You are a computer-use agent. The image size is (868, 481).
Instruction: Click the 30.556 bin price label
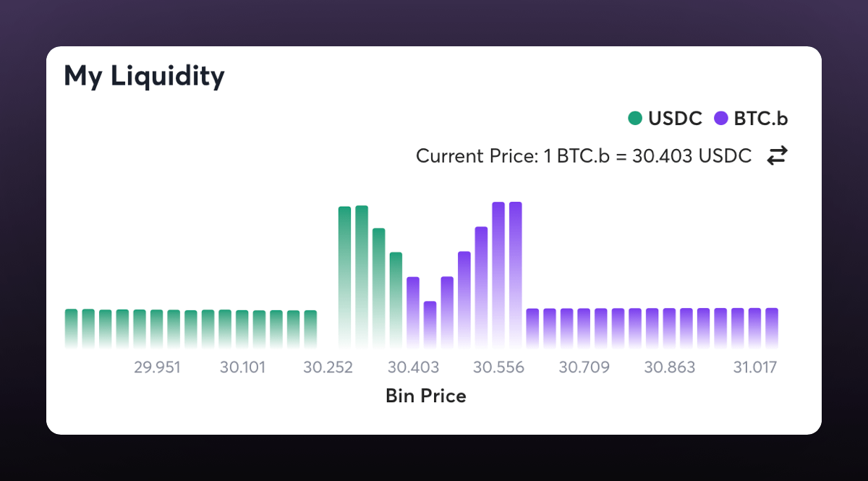click(498, 367)
